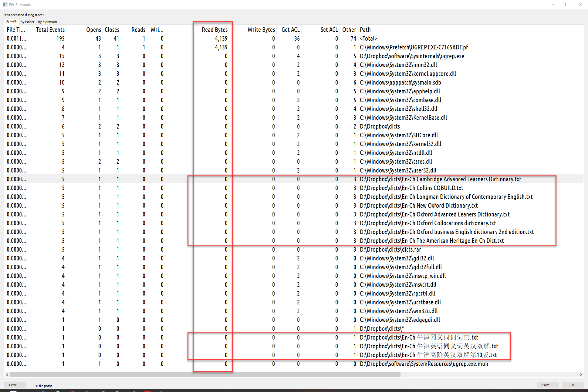Click the Read Bytes sort chevron
Image resolution: width=588 pixels, height=392 pixels.
[x=198, y=25]
